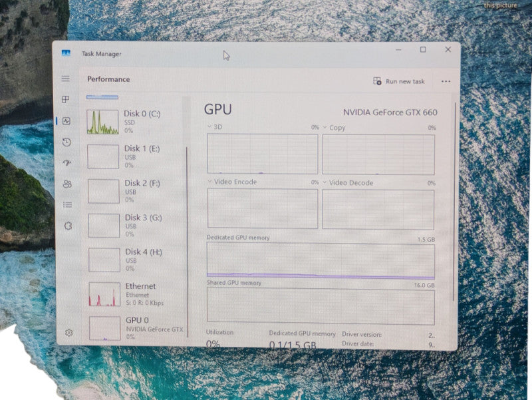532x400 pixels.
Task: Open the three-dots more options menu
Action: 446,81
